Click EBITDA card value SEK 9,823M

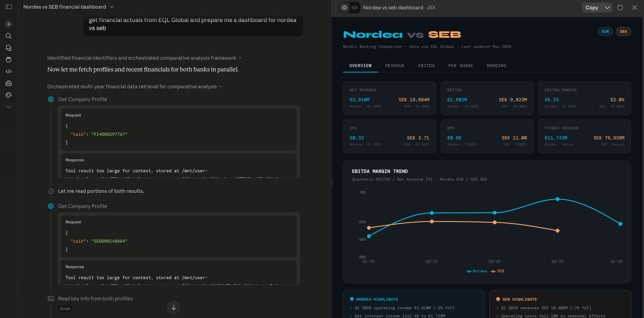click(x=513, y=100)
